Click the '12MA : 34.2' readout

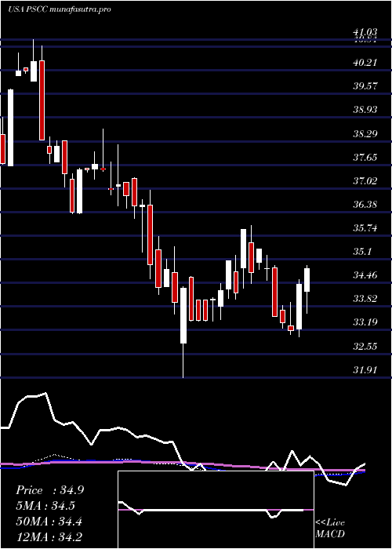point(49,537)
